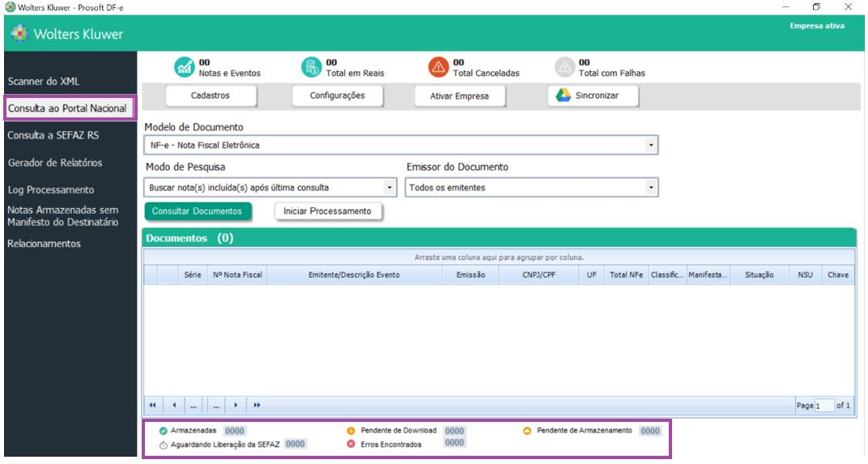Image resolution: width=868 pixels, height=464 pixels.
Task: Sort by Manifesta... column header
Action: coord(708,275)
